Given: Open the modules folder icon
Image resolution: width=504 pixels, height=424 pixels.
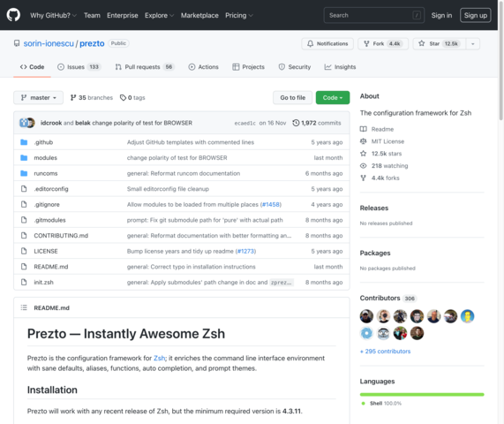Looking at the screenshot, I should click(24, 157).
